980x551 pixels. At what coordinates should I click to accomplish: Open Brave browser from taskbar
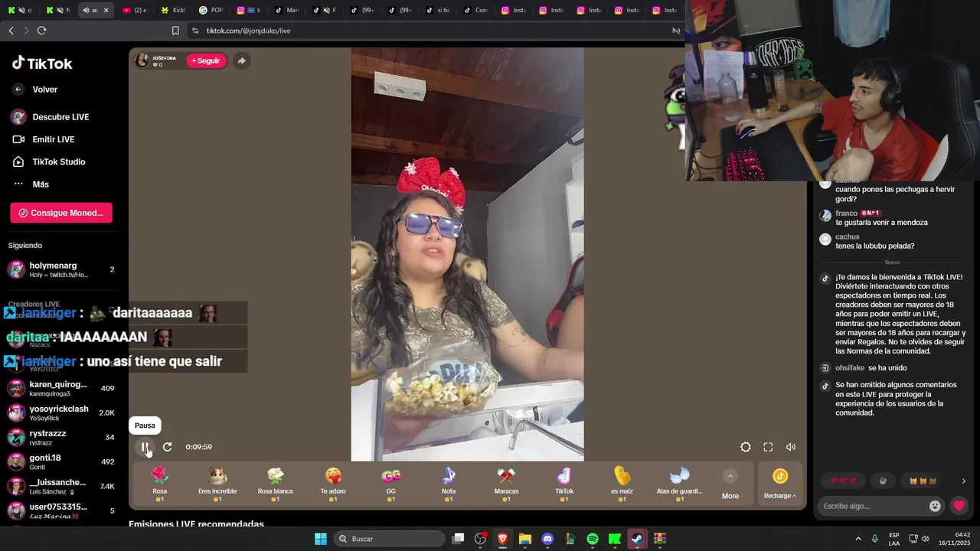click(502, 539)
